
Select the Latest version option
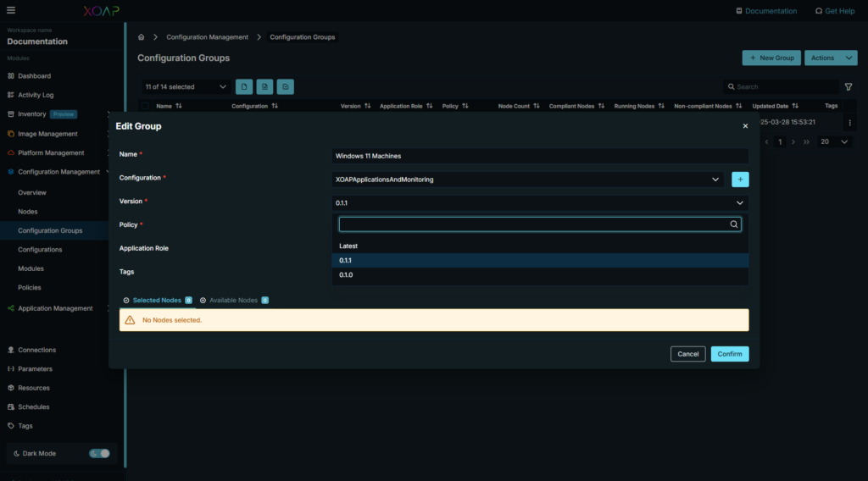coord(348,246)
